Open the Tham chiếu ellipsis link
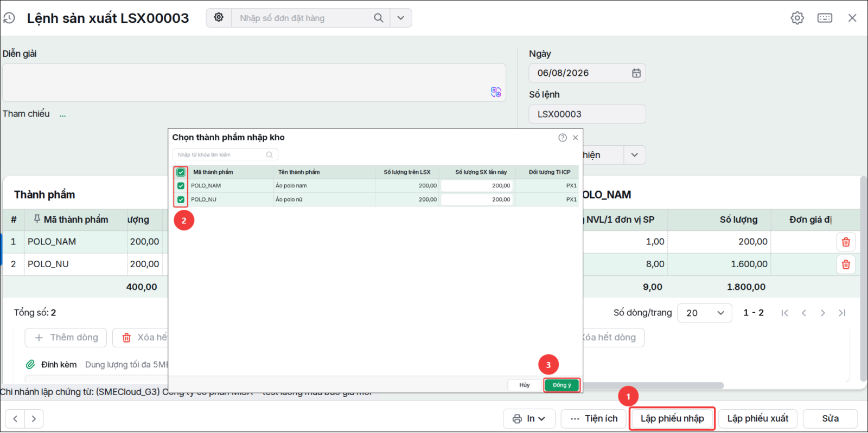The image size is (868, 433). (x=63, y=114)
